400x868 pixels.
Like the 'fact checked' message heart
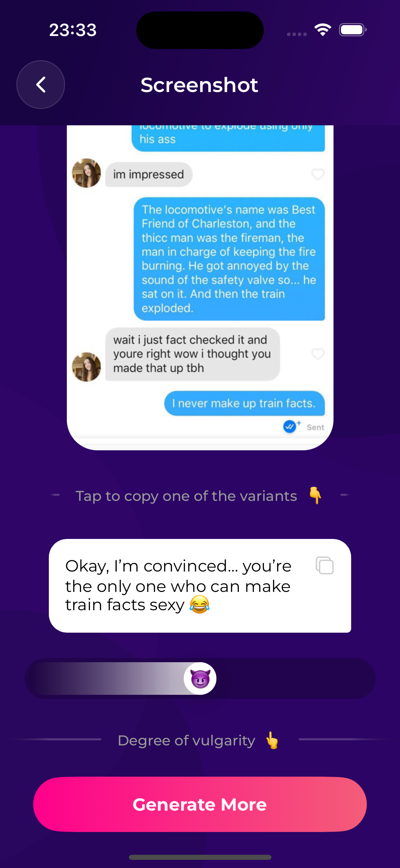(318, 354)
